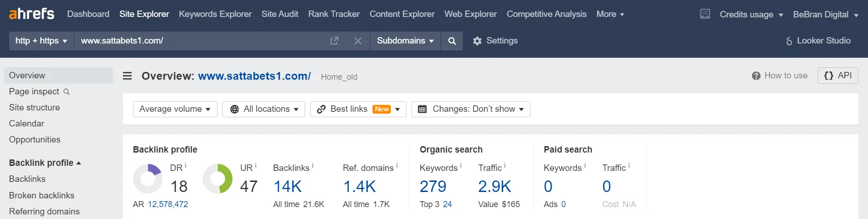The height and width of the screenshot is (219, 868).
Task: Toggle the hamburger sidebar menu icon
Action: [128, 76]
